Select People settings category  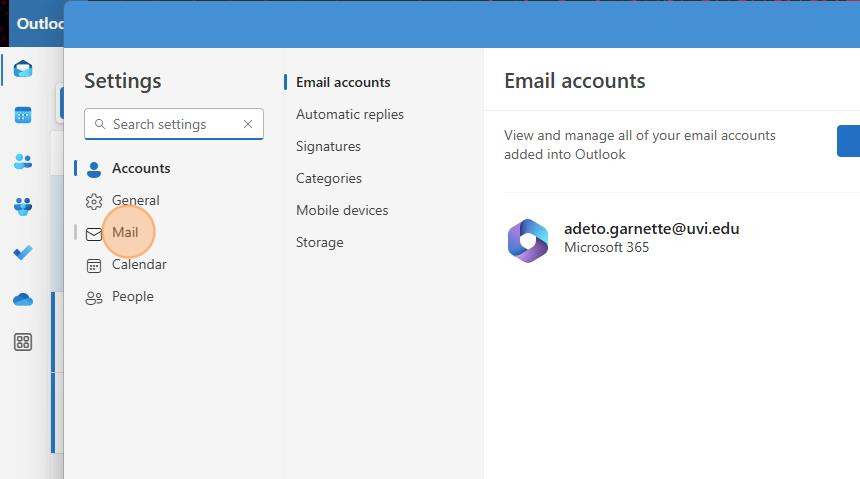pos(133,296)
